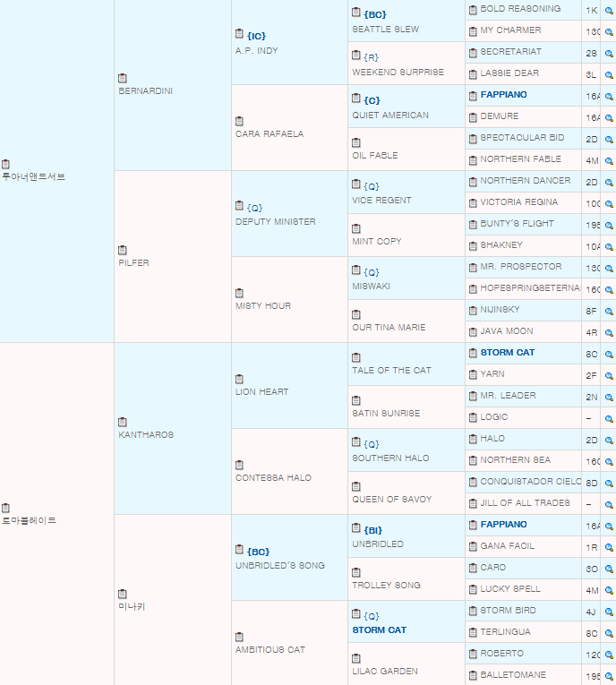Click the 투아너앤드서브 horse name
The height and width of the screenshot is (685, 616).
tap(34, 177)
